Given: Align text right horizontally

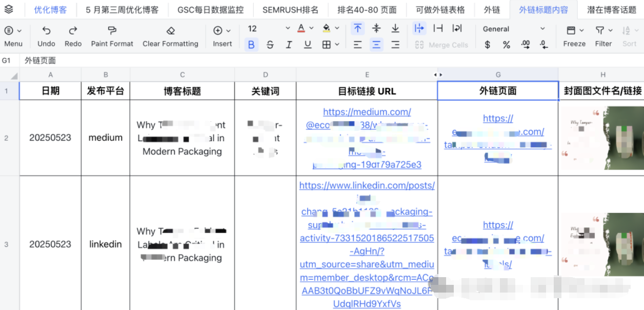Looking at the screenshot, I should (x=395, y=45).
